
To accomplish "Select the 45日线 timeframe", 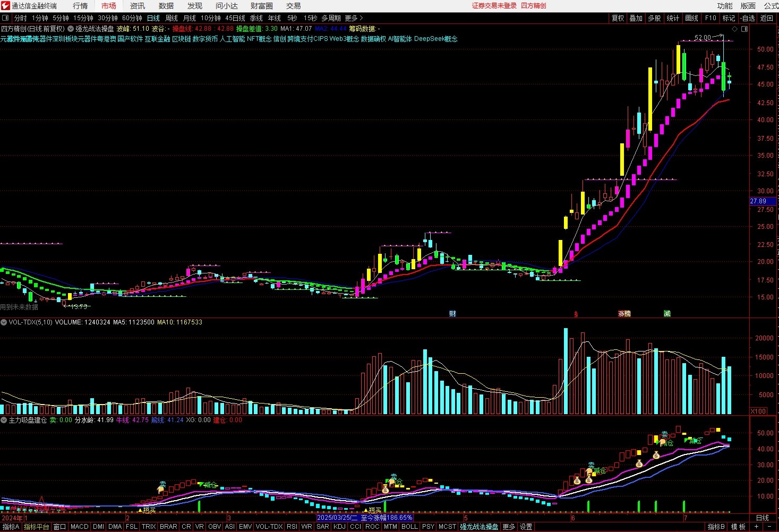I will [x=235, y=18].
